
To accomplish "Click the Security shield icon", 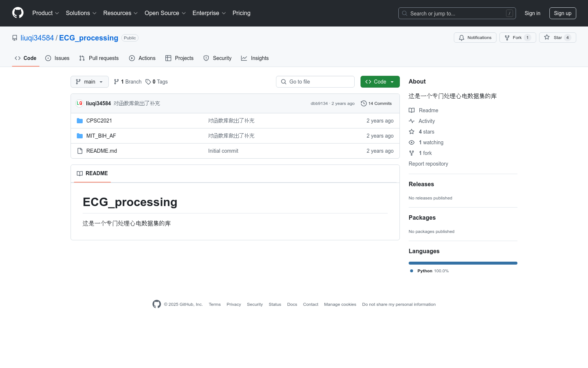I will [x=206, y=58].
